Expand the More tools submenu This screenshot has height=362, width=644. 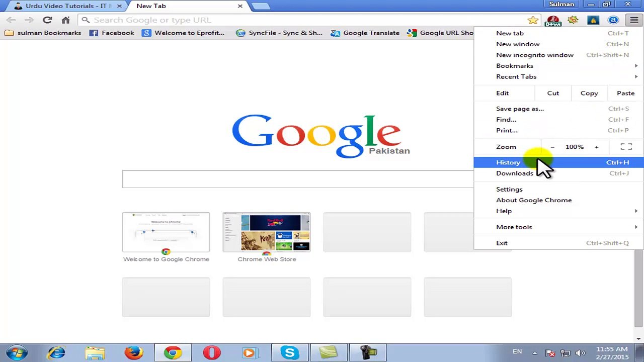(x=558, y=227)
